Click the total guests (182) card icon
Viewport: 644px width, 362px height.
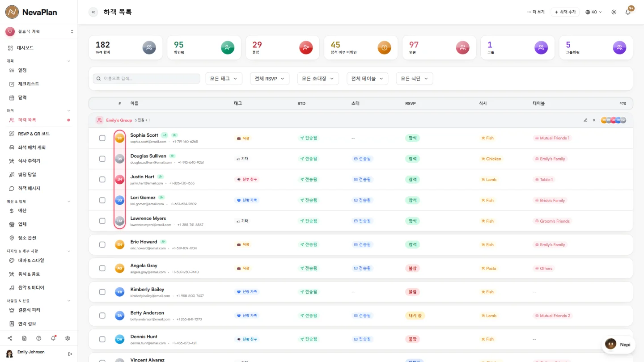click(x=149, y=47)
